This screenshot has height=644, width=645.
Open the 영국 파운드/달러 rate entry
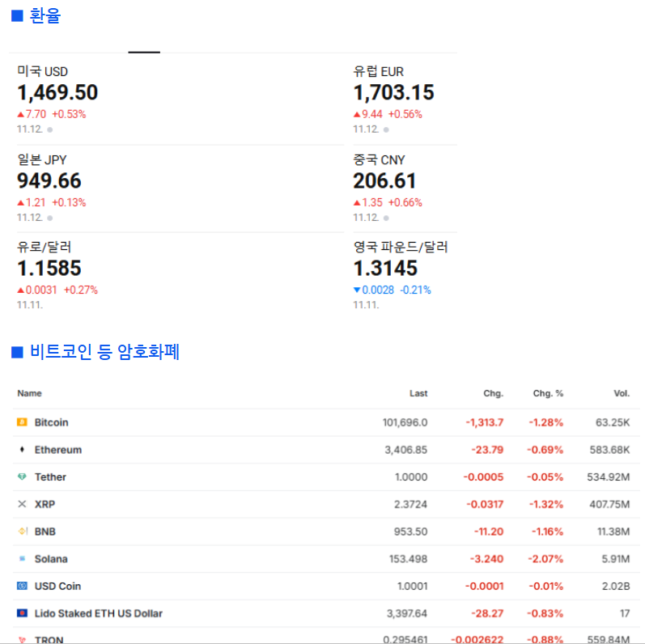point(400,248)
